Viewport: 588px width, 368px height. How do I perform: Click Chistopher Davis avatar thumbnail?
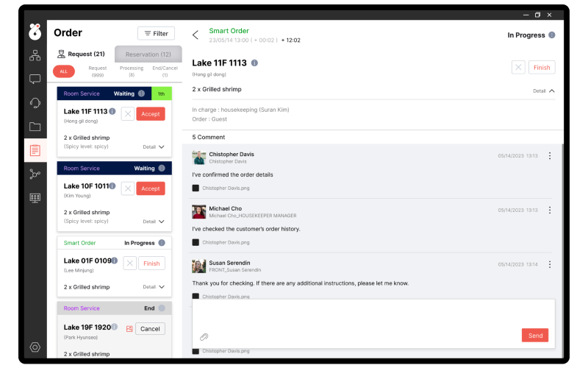[x=198, y=158]
